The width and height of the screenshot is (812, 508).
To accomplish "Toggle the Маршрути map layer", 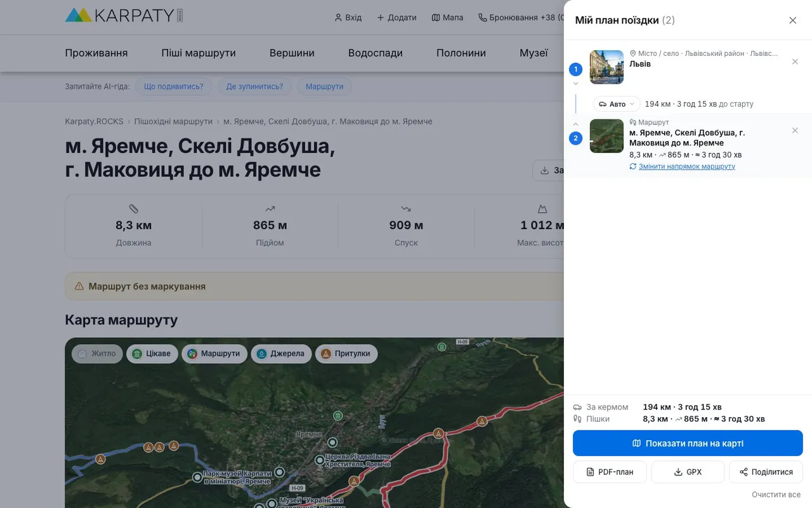I will coord(215,354).
